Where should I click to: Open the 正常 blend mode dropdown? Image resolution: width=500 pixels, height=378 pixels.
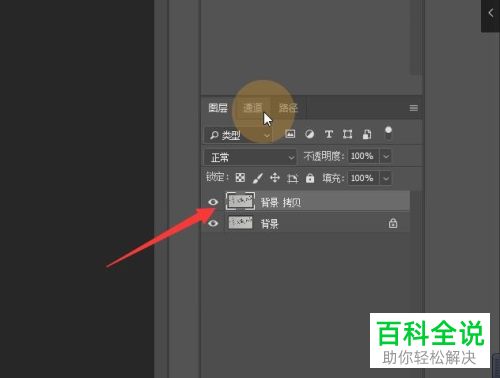(250, 157)
